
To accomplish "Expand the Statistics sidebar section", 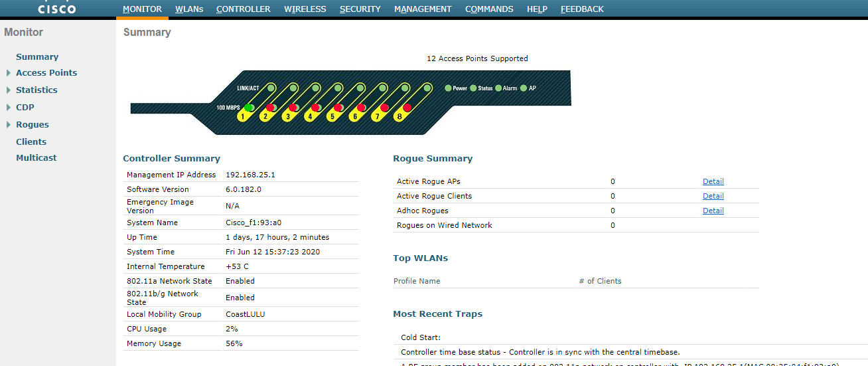I will pos(9,90).
